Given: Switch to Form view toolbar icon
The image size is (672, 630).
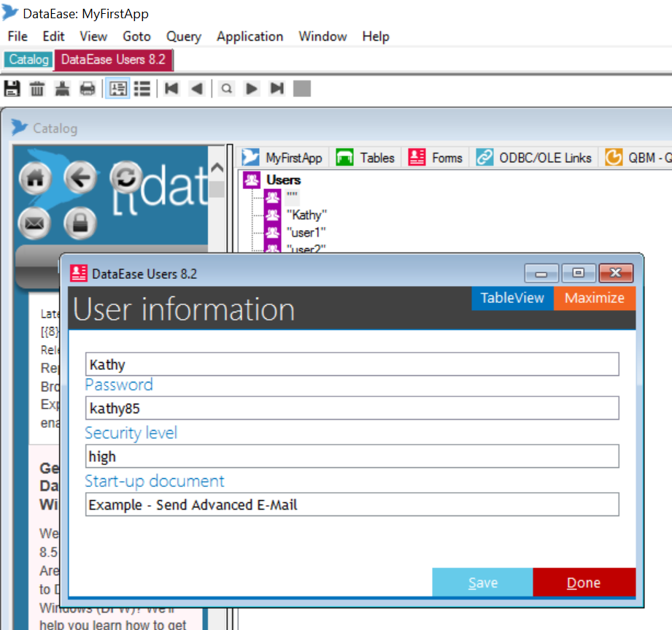Looking at the screenshot, I should tap(118, 89).
